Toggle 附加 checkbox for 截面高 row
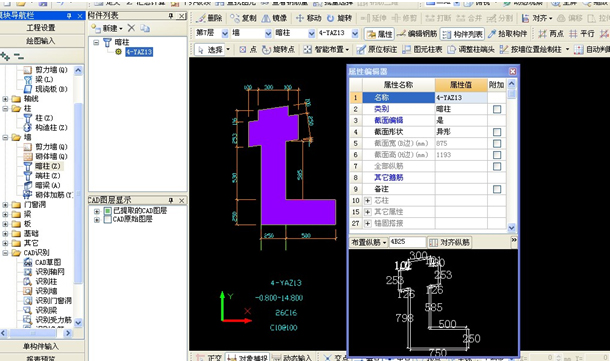 click(x=497, y=155)
